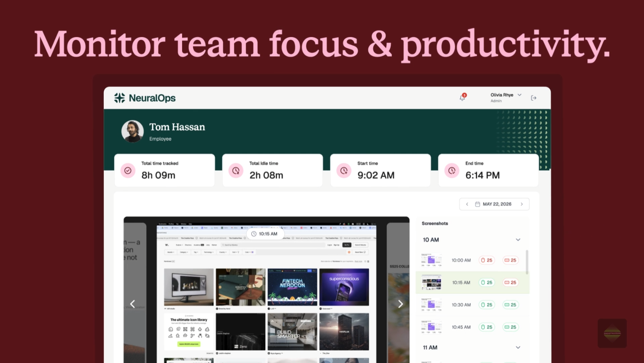Open the MAY 22, 2026 date picker
644x363 pixels.
tap(494, 204)
